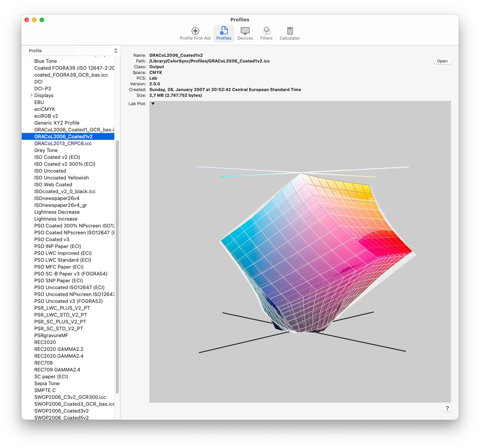
Task: Select the Profiles toolbar icon
Action: point(224,34)
